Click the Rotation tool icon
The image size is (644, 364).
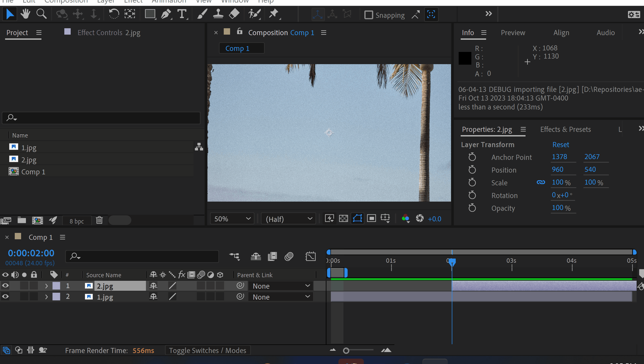(x=114, y=14)
